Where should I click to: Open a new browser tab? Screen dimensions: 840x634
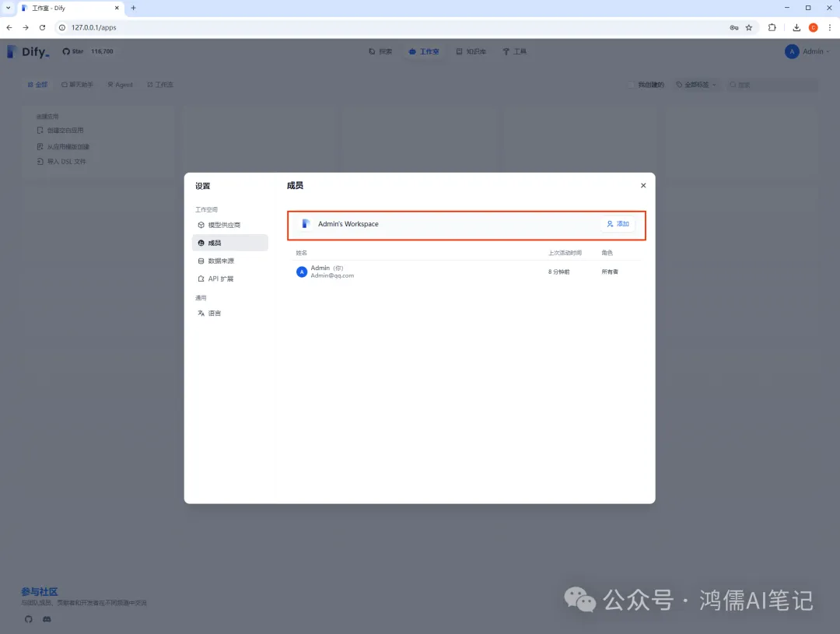click(134, 8)
